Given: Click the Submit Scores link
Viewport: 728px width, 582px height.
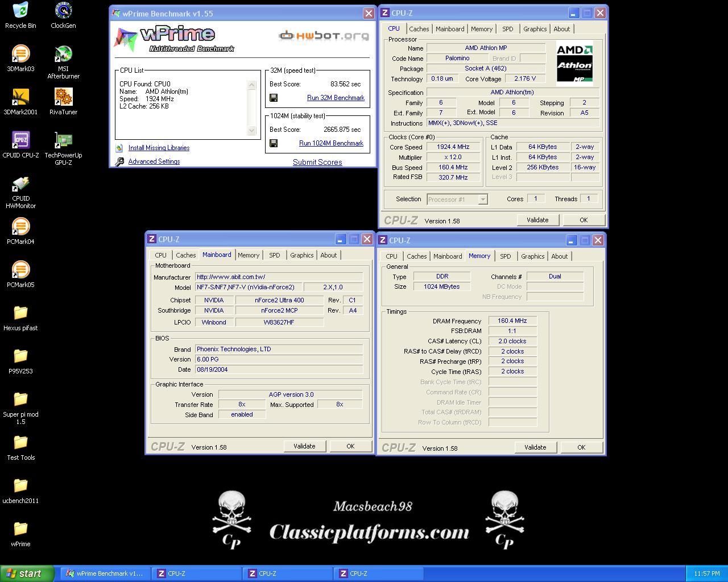Looking at the screenshot, I should [x=317, y=162].
